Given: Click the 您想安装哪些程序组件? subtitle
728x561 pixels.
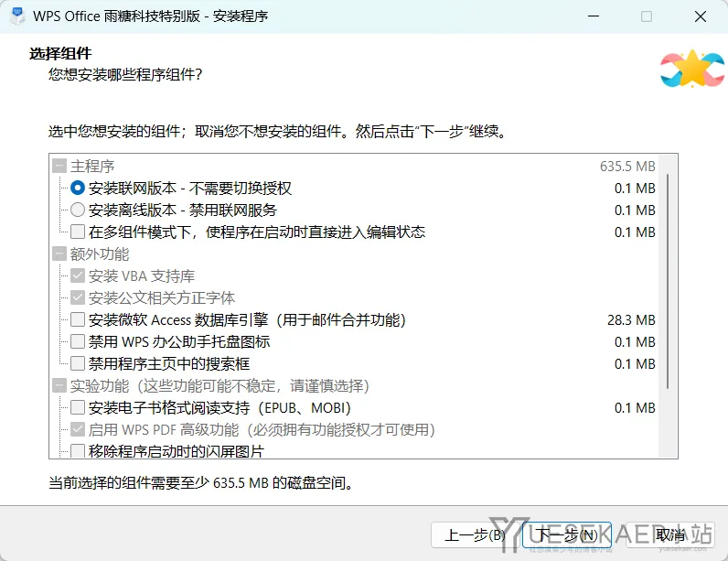Looking at the screenshot, I should tap(125, 74).
